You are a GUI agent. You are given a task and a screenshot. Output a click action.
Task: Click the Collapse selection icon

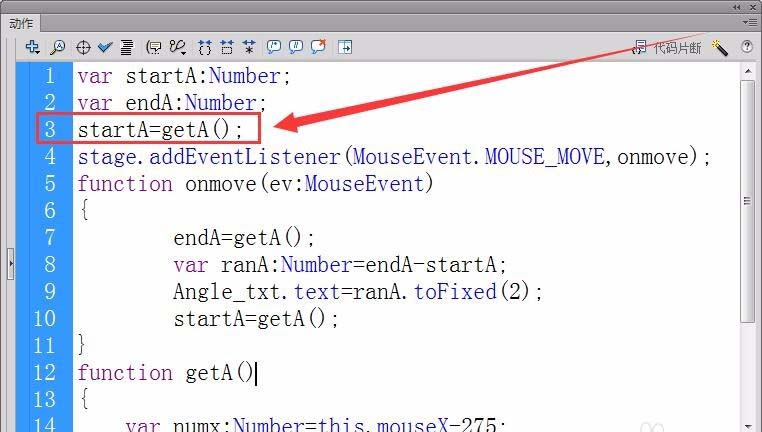[x=227, y=47]
